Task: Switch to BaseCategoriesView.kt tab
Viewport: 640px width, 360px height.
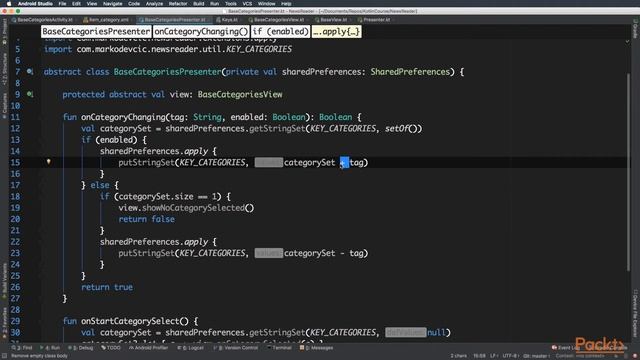Action: (x=278, y=20)
